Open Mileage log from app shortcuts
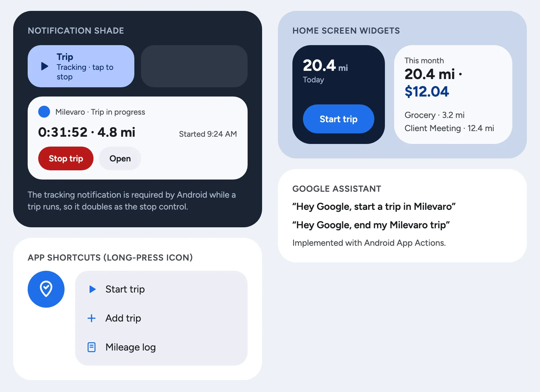 point(161,347)
